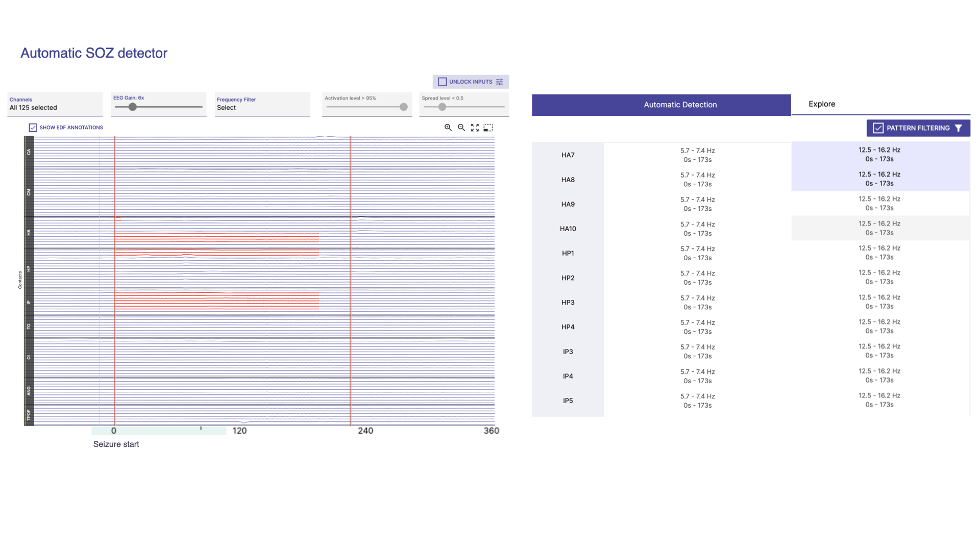
Task: Select the IP electrode group label
Action: 29,303
